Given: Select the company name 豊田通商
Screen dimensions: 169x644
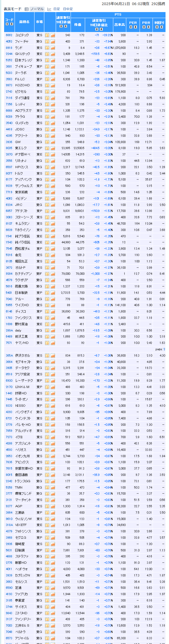Looking at the screenshot, I should click(22, 475).
